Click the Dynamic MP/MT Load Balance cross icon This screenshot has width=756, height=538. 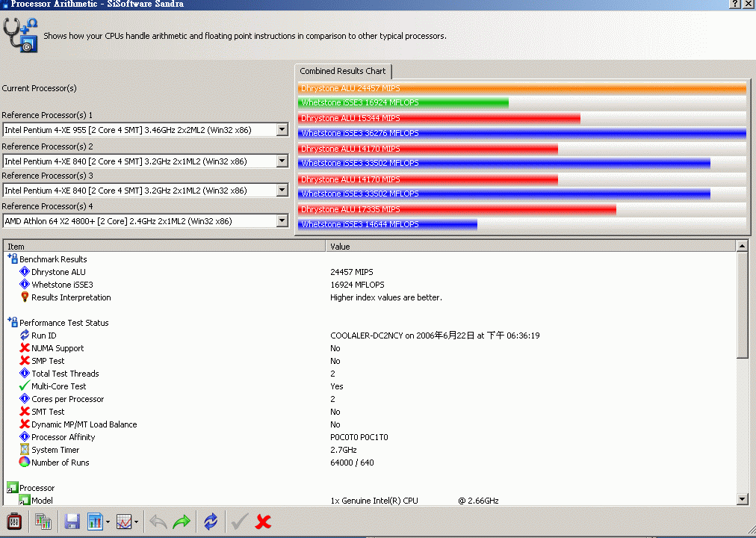click(x=25, y=424)
